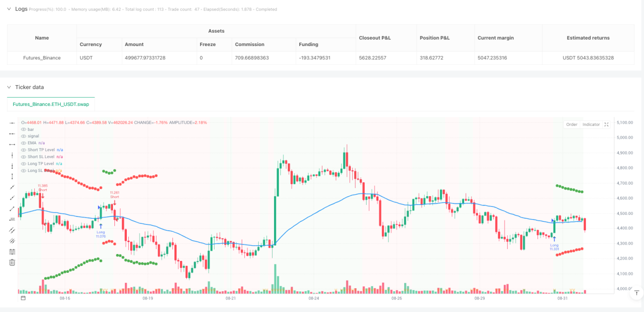Open the calendar date picker icon
Image resolution: width=644 pixels, height=312 pixels.
coord(23,298)
